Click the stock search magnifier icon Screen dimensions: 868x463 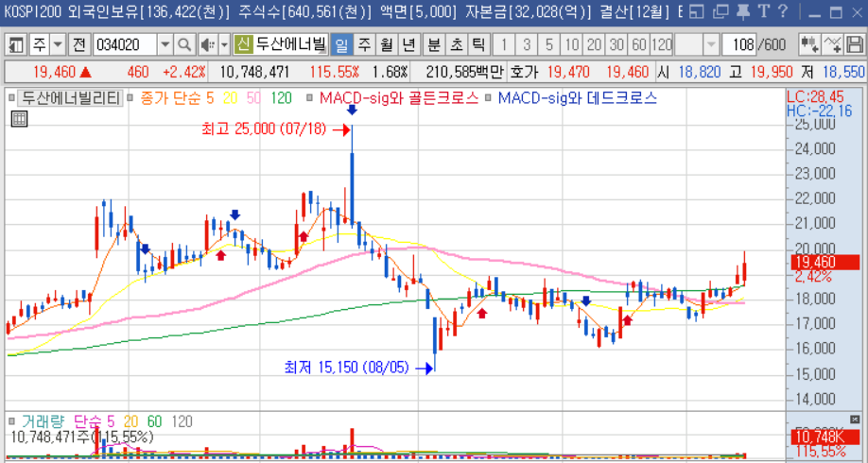click(x=184, y=45)
